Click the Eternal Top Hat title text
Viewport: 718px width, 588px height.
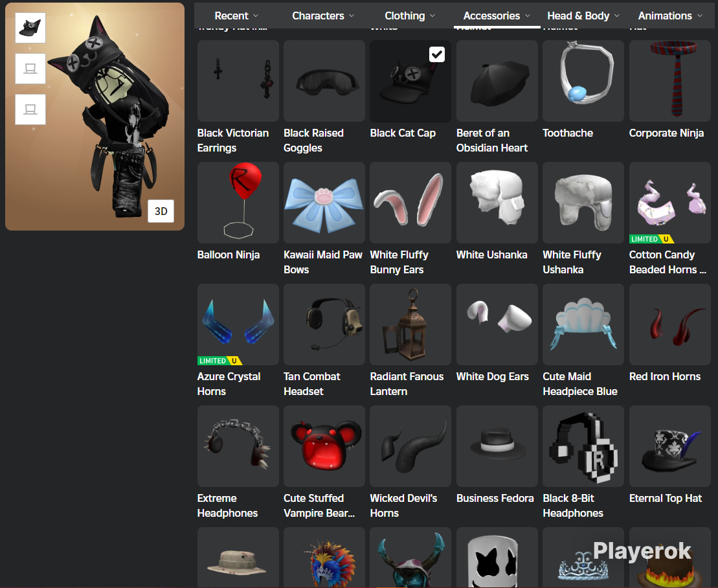tap(666, 499)
